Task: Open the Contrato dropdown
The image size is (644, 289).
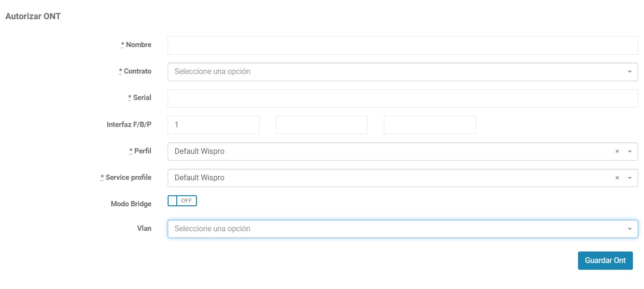Action: pos(403,72)
